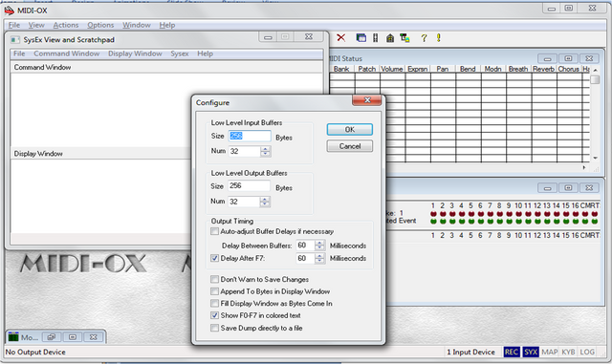Open the SysEx window's File menu
This screenshot has width=612, height=364.
pyautogui.click(x=19, y=54)
